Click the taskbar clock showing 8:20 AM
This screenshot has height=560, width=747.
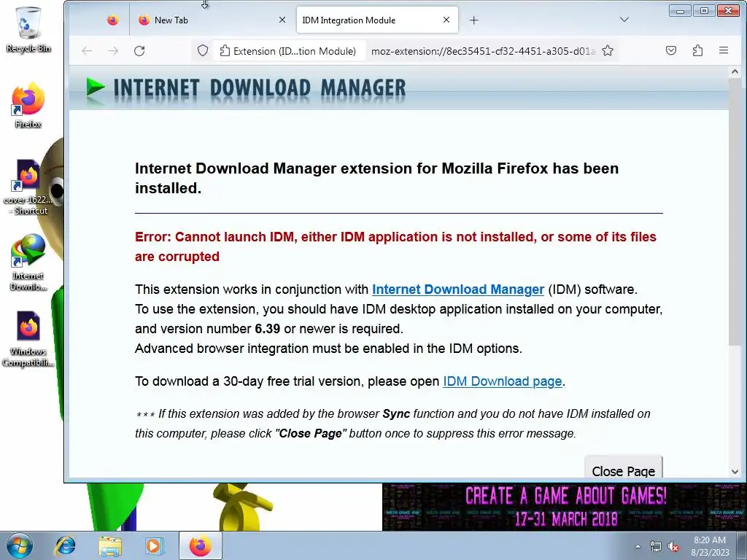coord(710,546)
